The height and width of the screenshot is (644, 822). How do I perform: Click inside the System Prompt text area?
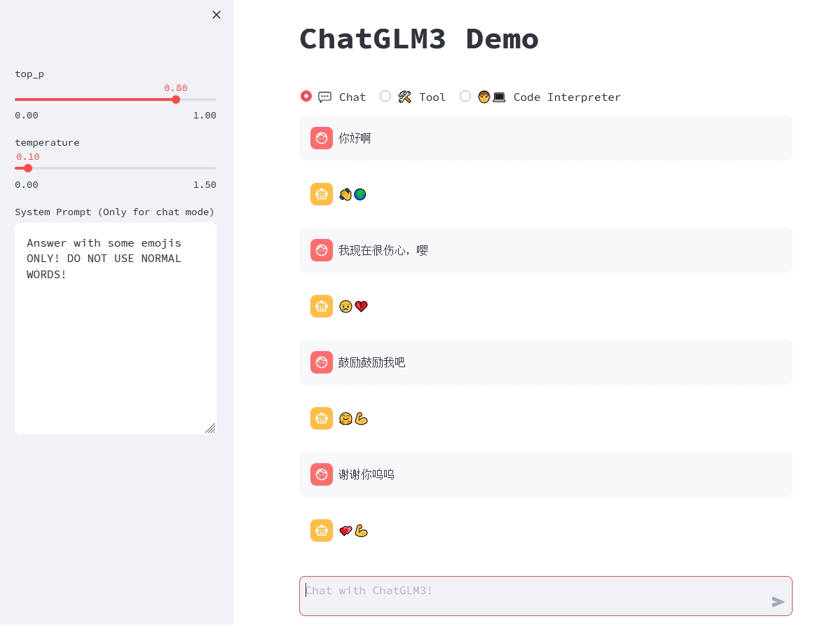pyautogui.click(x=116, y=336)
